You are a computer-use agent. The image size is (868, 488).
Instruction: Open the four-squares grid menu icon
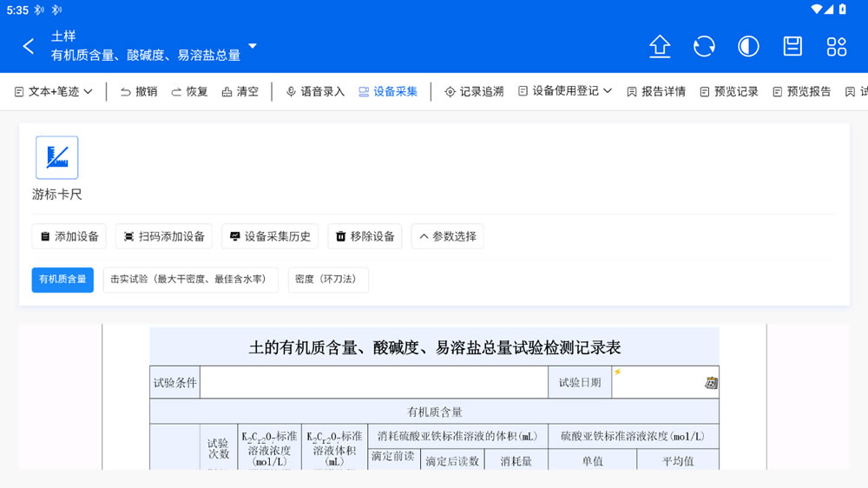click(837, 46)
